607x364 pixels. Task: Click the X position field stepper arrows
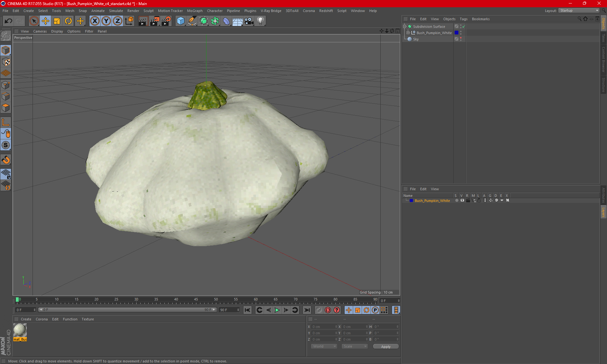click(336, 327)
